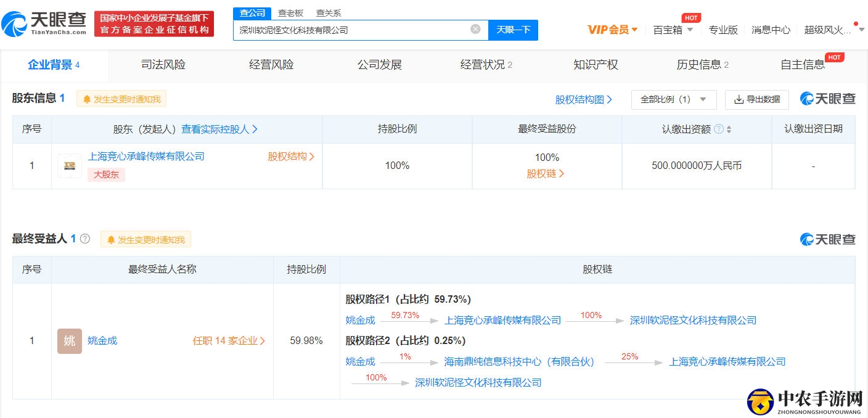Click 上海竞心承峰传媒有限公司 in 股权路径1
This screenshot has width=868, height=418.
pyautogui.click(x=503, y=320)
